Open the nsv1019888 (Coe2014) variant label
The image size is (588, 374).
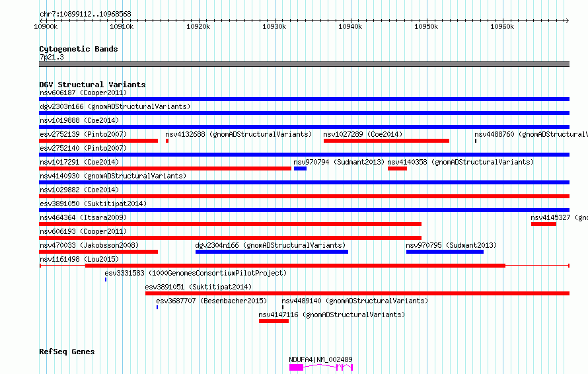(x=79, y=120)
